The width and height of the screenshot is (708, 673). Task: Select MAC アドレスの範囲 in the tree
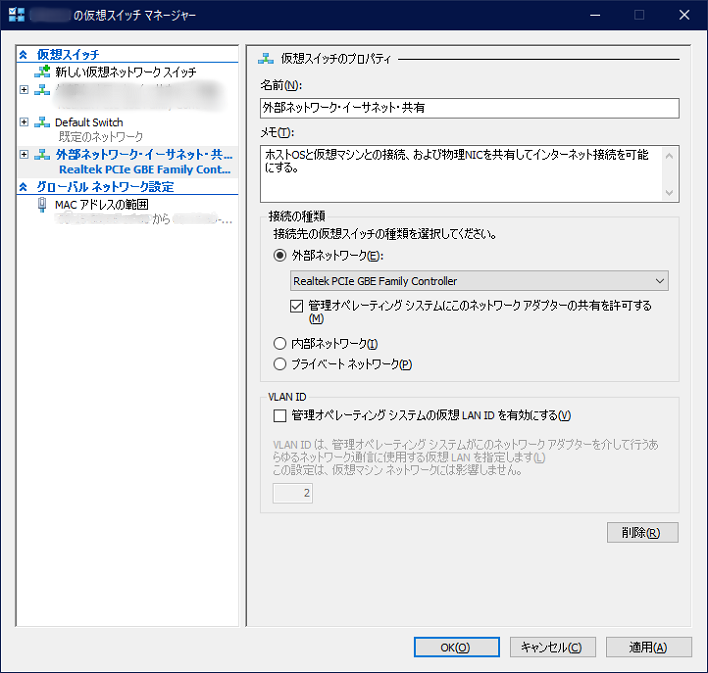click(102, 205)
